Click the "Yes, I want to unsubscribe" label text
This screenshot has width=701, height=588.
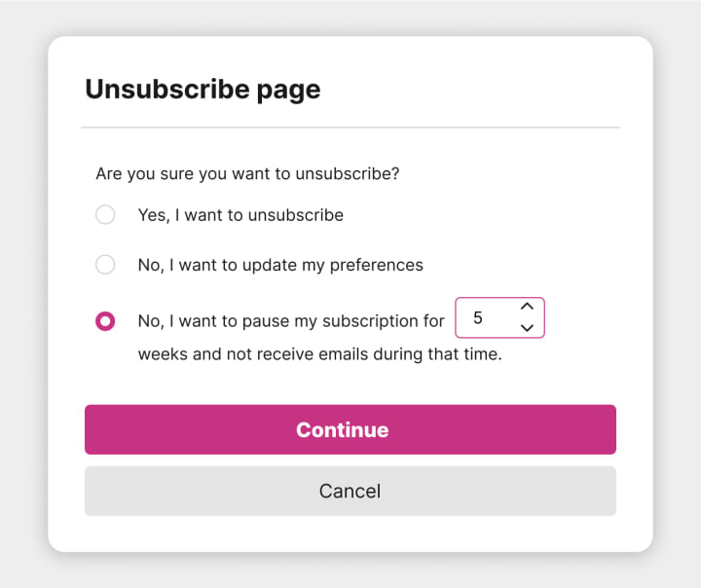click(x=240, y=215)
